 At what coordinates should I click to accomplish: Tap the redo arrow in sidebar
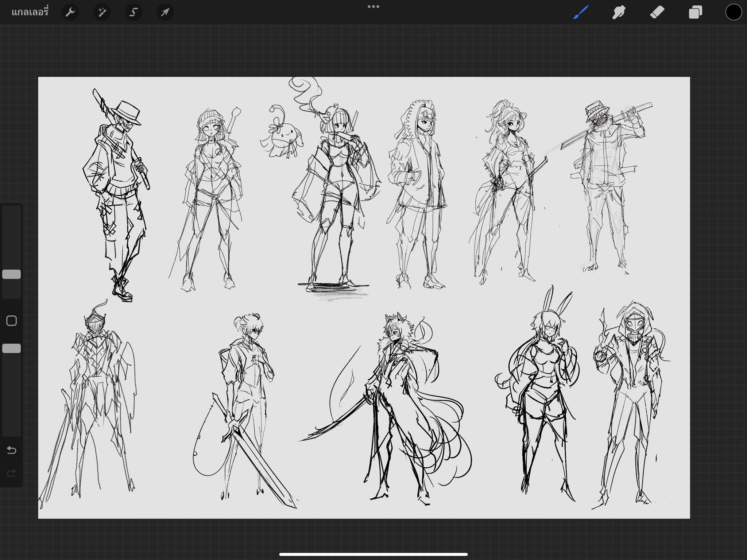[x=12, y=473]
